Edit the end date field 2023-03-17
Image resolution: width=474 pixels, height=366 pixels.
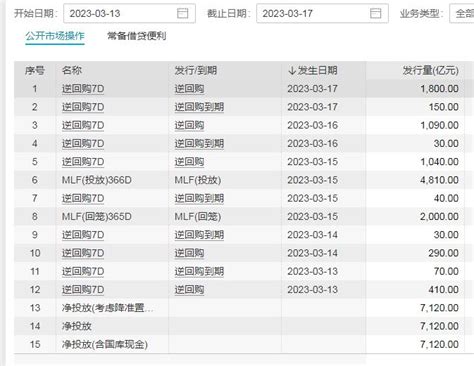(x=322, y=13)
